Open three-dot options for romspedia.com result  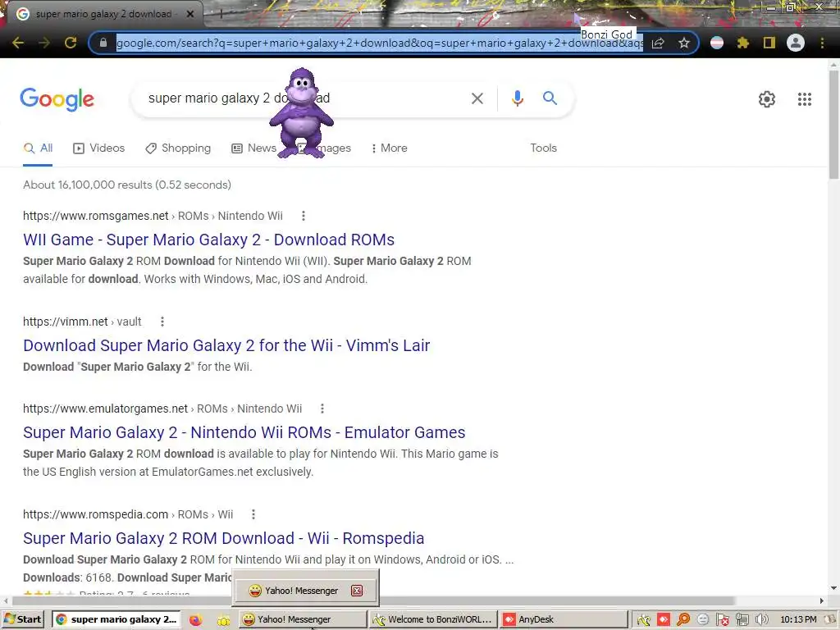coord(253,514)
